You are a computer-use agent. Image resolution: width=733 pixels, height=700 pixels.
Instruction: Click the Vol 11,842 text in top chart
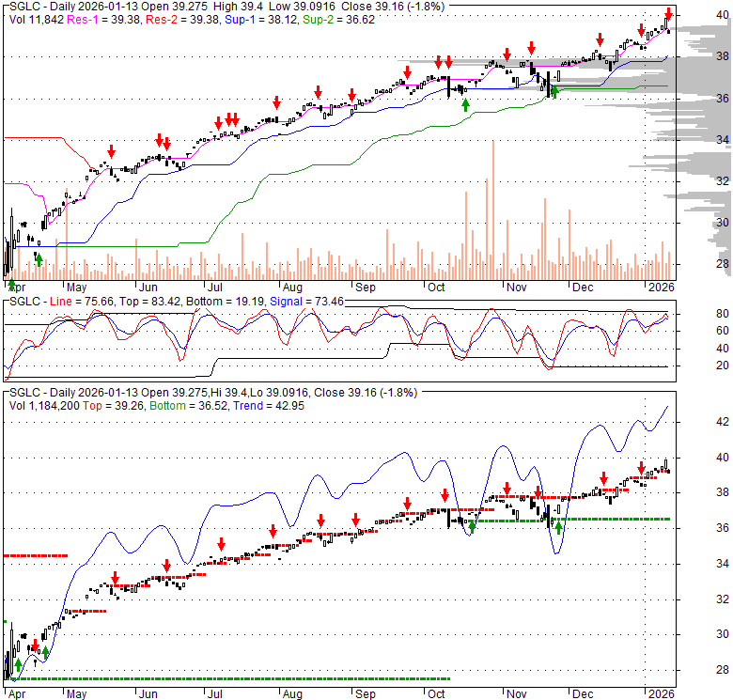pos(37,20)
